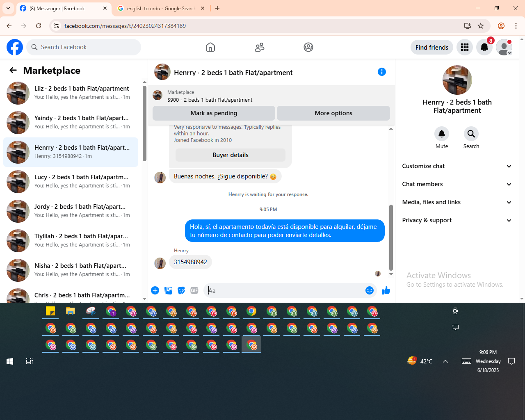The width and height of the screenshot is (525, 420).
Task: View site information icon in address bar
Action: [x=56, y=26]
